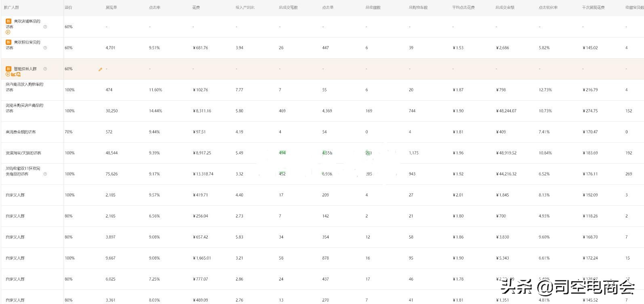This screenshot has height=304, width=644.
Task: Edit the 60% premium with the pencil icon
Action: 100,69
